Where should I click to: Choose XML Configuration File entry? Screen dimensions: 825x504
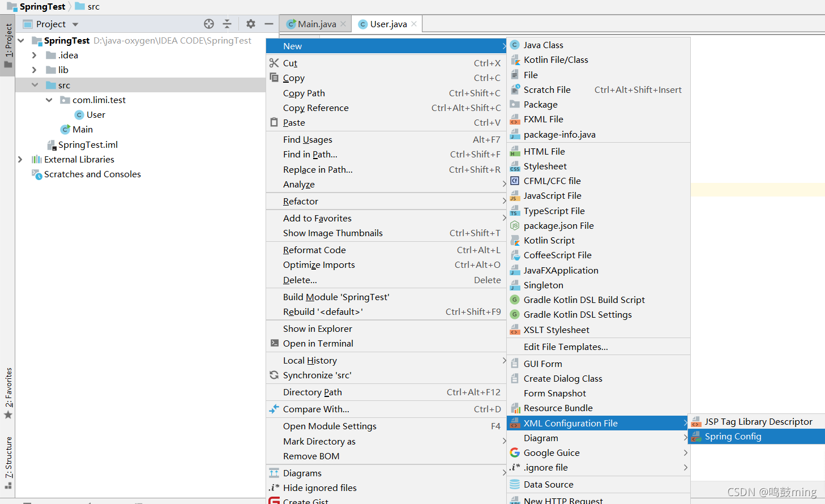coord(599,423)
